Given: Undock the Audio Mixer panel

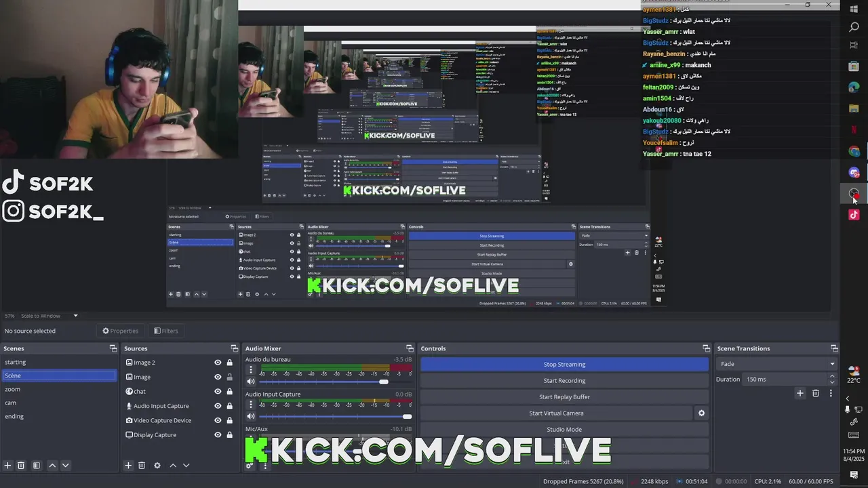Looking at the screenshot, I should pos(410,348).
